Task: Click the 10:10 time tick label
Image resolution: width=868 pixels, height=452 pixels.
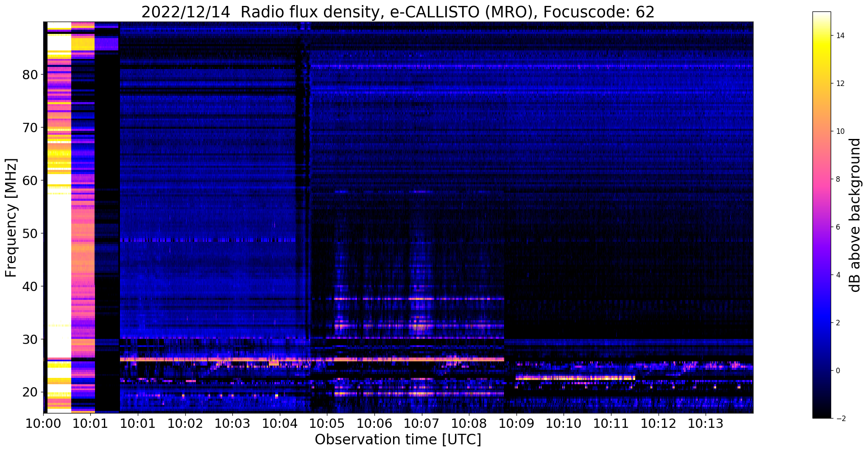Action: 564,424
